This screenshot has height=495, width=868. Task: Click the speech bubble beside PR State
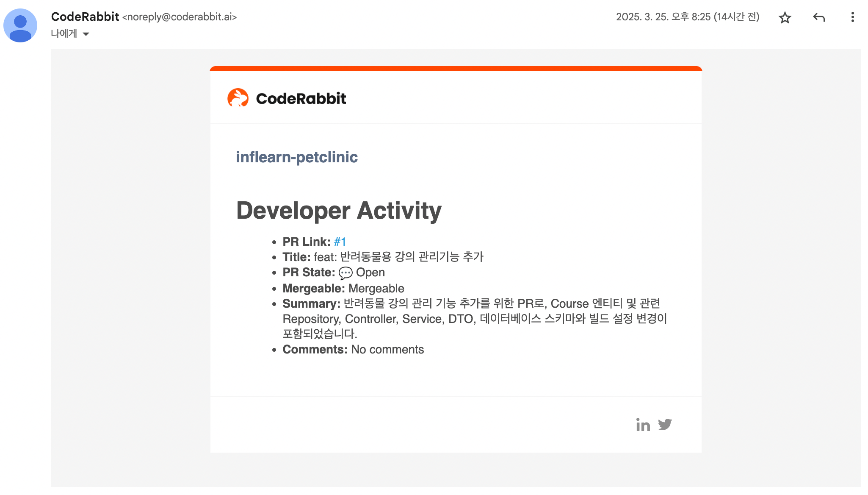(345, 273)
